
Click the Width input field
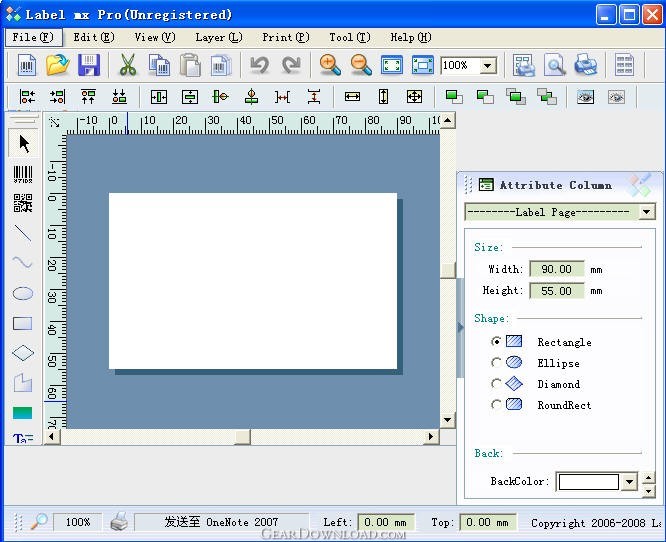point(556,269)
